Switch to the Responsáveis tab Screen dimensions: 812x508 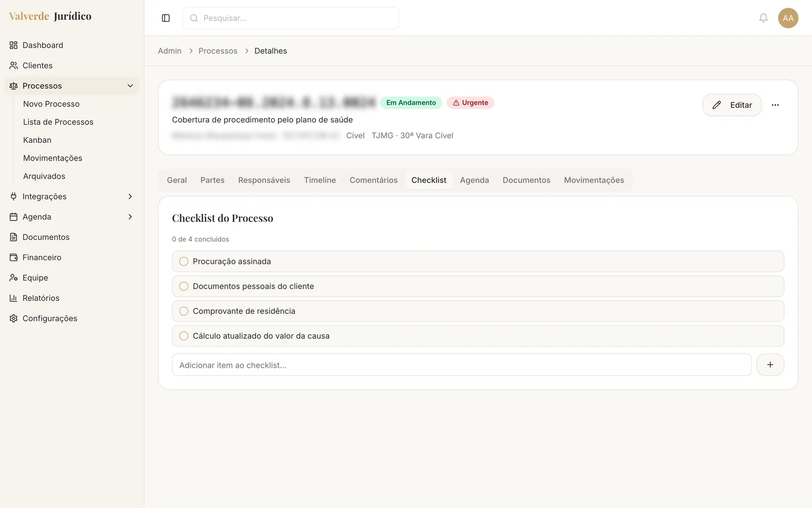point(264,180)
